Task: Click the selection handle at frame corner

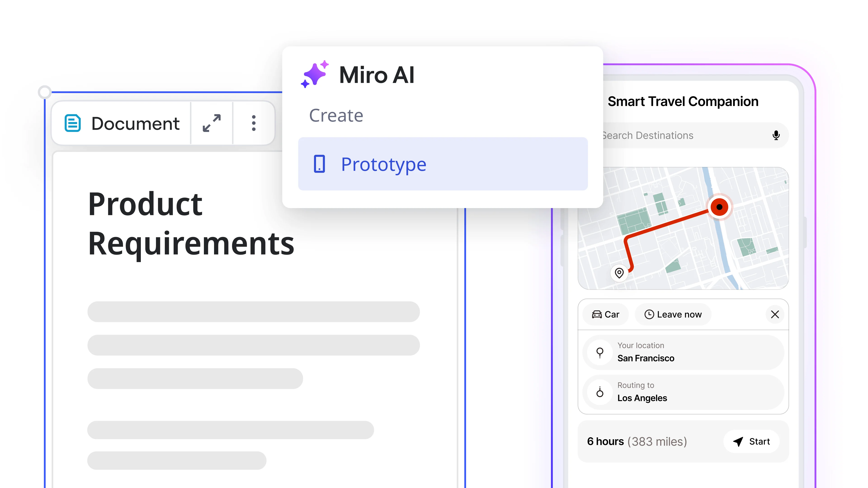Action: [45, 92]
